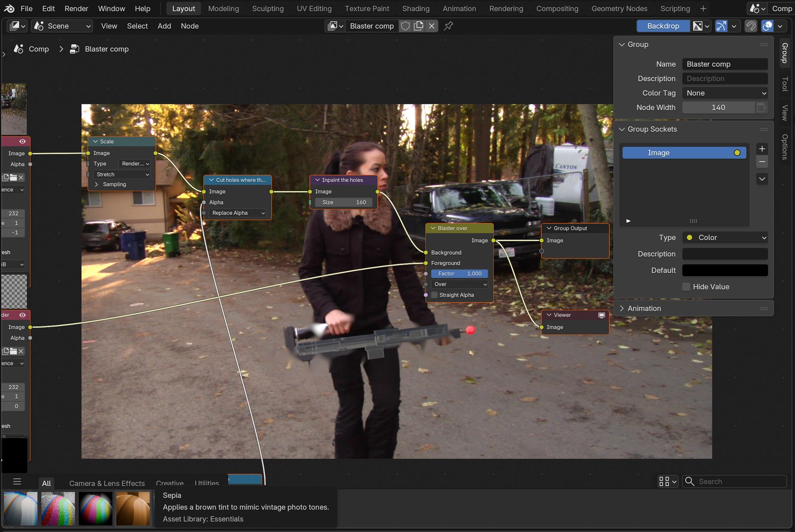This screenshot has width=795, height=532.
Task: Add a new group socket
Action: click(762, 149)
